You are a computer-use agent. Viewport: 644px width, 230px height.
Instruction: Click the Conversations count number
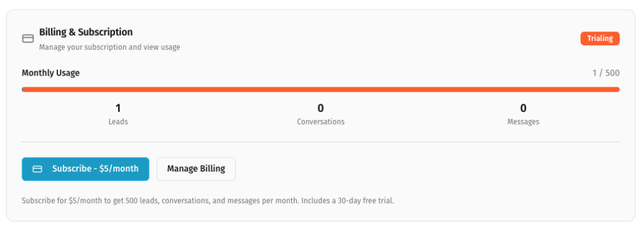coord(321,109)
